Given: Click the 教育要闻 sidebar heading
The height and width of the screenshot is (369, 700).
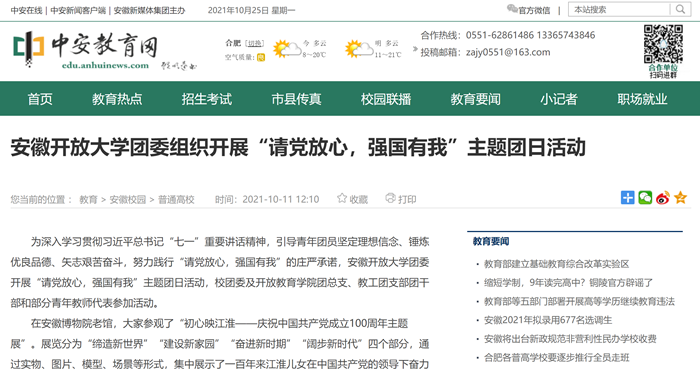Looking at the screenshot, I should point(491,241).
